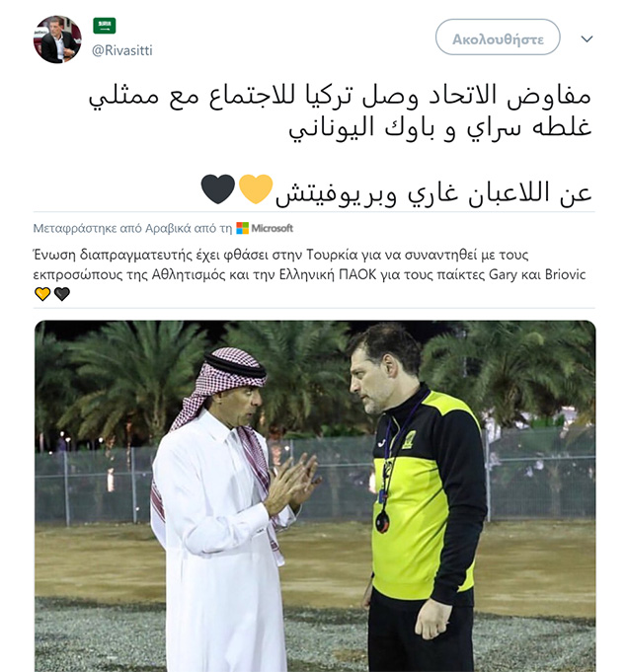Click the stopwatch hanging from the lanyard
Viewport: 628px width, 672px height.
click(x=382, y=522)
